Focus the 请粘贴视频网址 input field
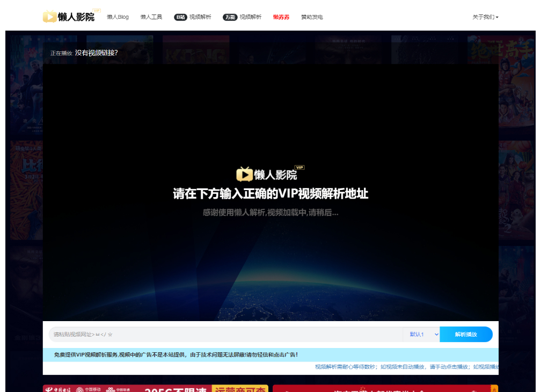This screenshot has width=548, height=392. click(x=225, y=335)
